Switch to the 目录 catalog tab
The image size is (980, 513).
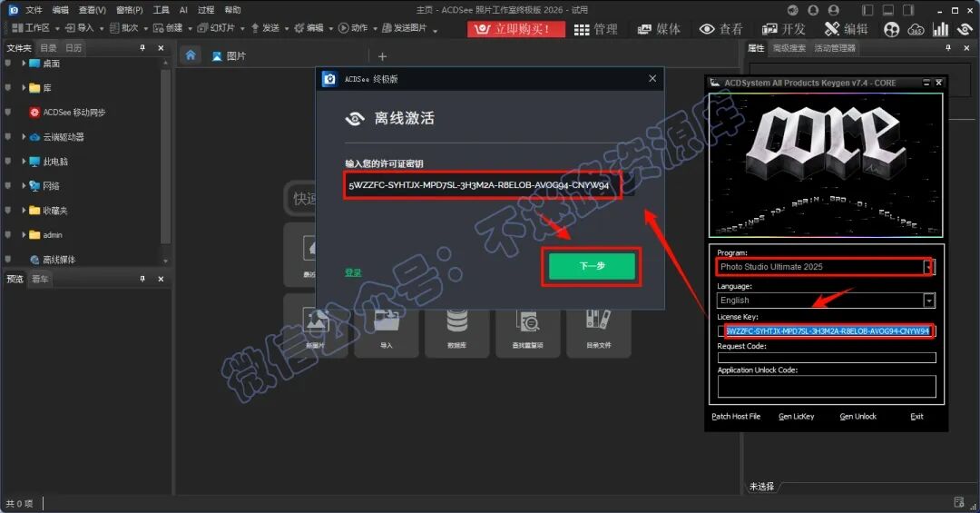[48, 48]
